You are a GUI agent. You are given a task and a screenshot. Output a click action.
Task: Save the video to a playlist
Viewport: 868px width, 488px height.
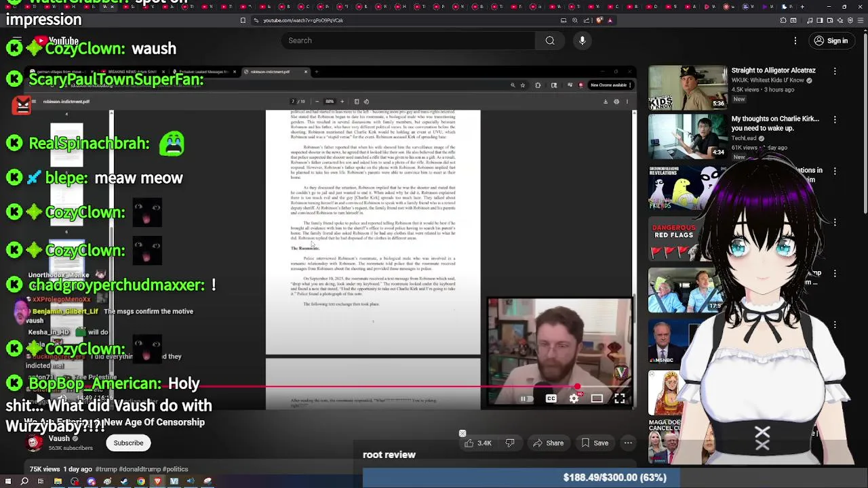click(x=595, y=443)
